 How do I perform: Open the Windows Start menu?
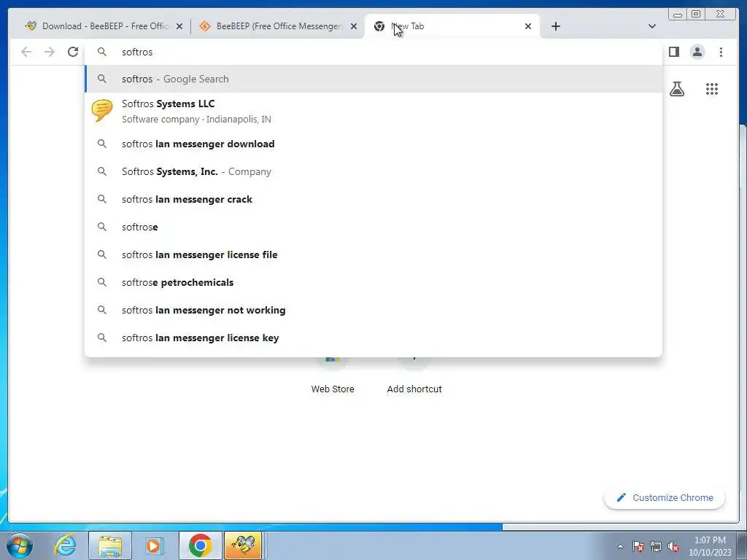(20, 545)
